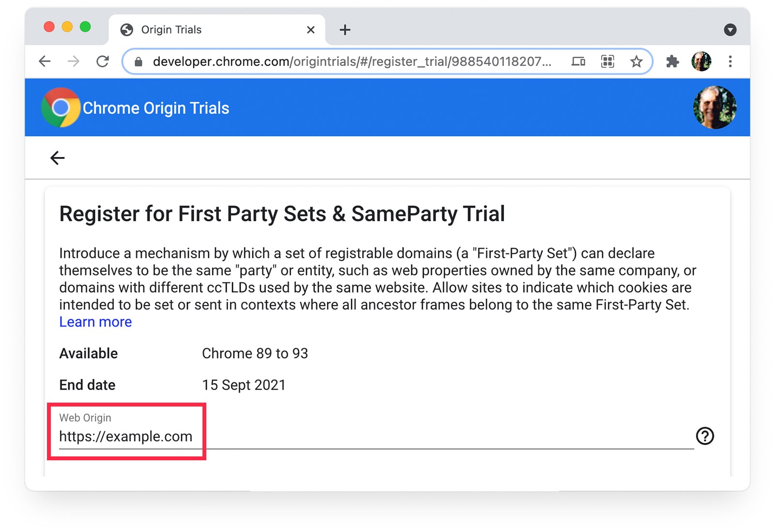This screenshot has height=532, width=775.
Task: Follow the Learn more link
Action: click(x=95, y=322)
